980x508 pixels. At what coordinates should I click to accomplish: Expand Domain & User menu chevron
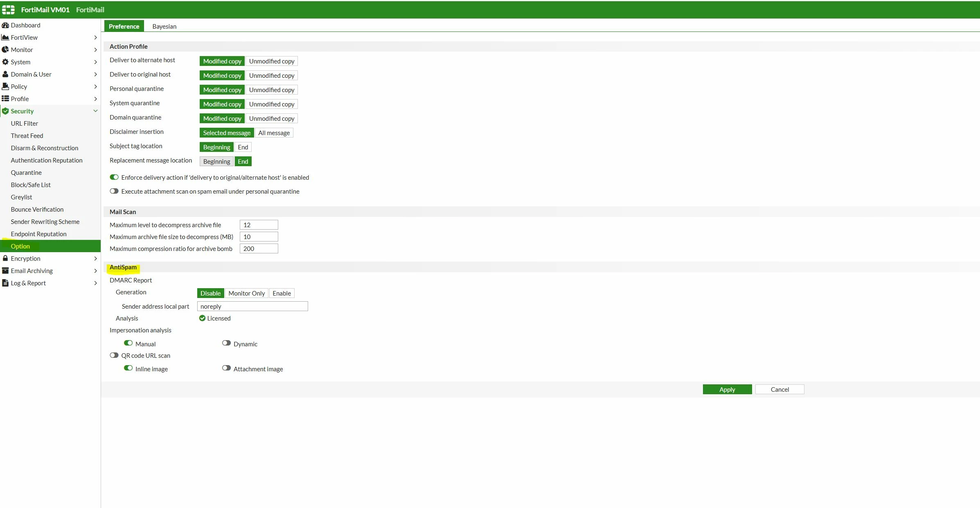click(95, 74)
